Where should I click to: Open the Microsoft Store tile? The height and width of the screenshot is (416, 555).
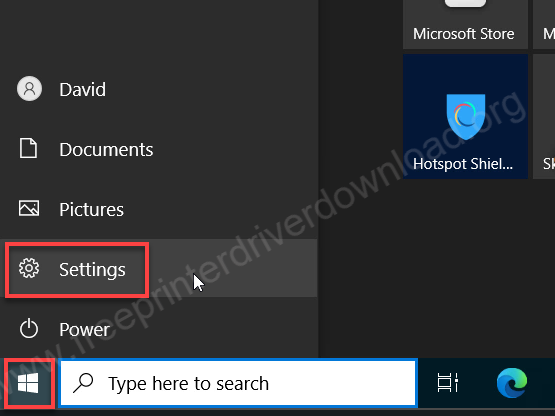click(x=465, y=24)
